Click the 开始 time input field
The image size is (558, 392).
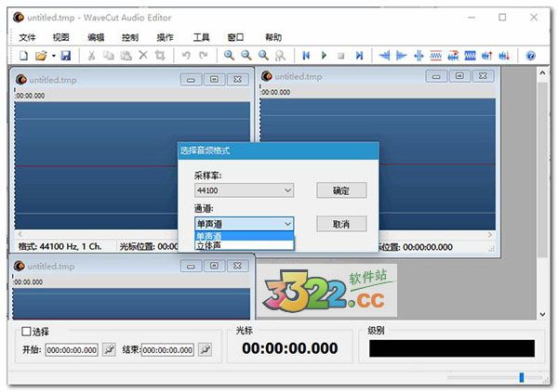[x=72, y=350]
